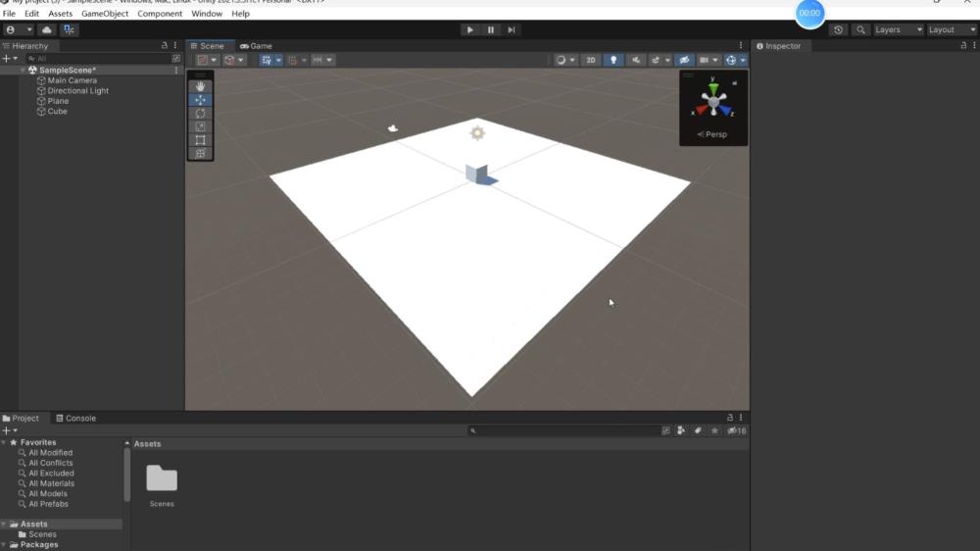Select Directional Light in Hierarchy
Screen dimensions: 980x551
point(77,91)
